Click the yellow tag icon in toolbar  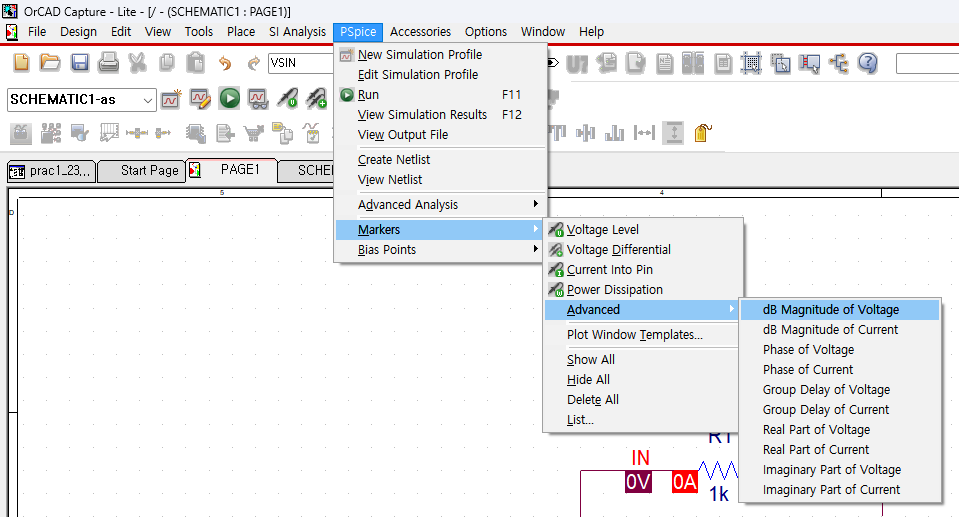pos(703,133)
